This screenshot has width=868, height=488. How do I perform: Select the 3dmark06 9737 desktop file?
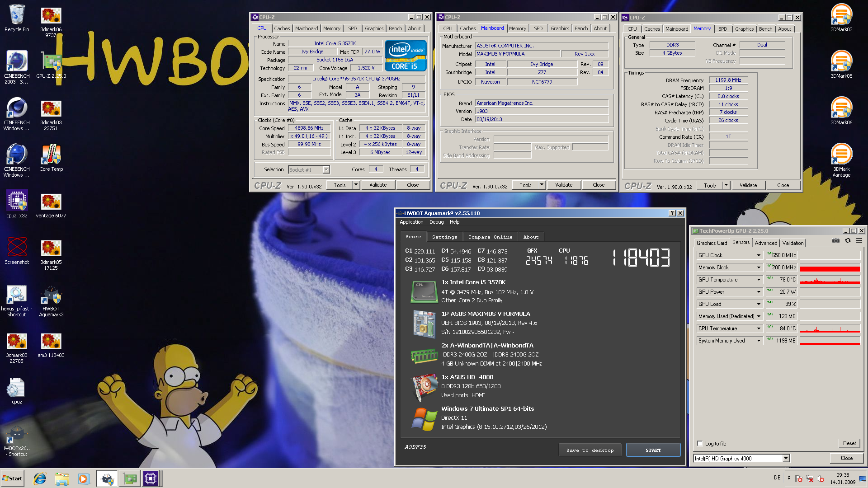[x=51, y=22]
